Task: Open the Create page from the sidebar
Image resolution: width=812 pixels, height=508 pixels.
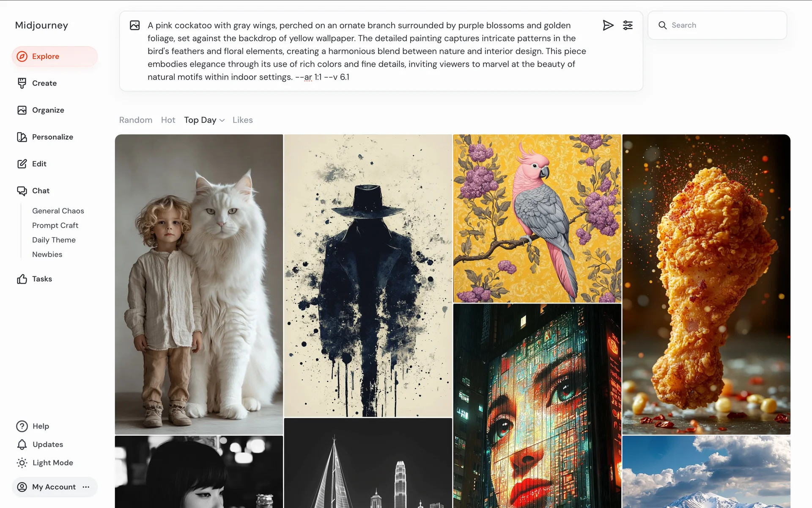Action: pyautogui.click(x=44, y=83)
